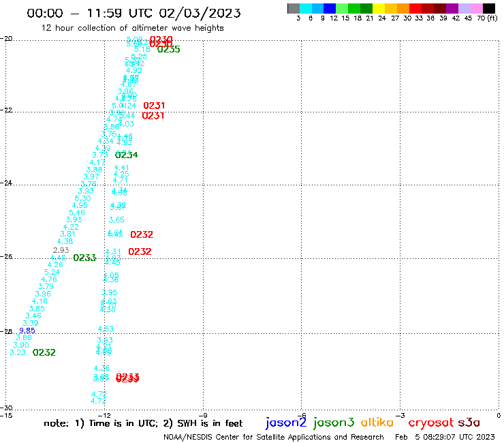Select the green 0233 time label
Image resolution: width=504 pixels, height=443 pixels.
tap(84, 258)
